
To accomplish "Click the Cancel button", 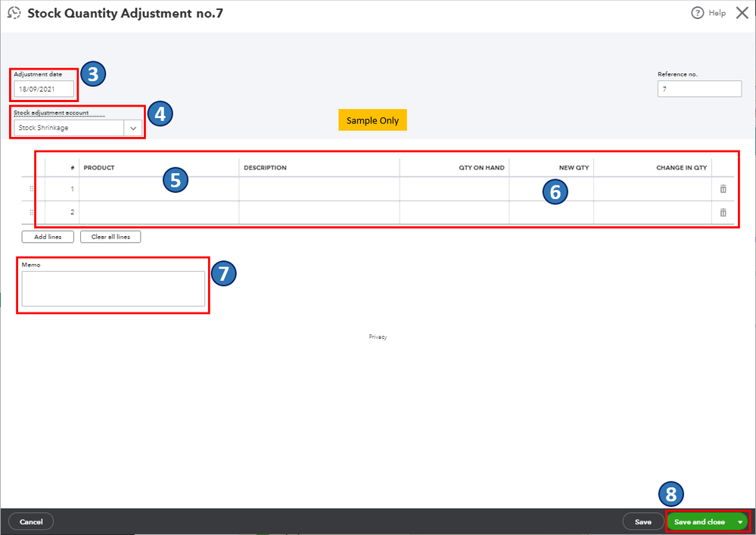I will pos(31,522).
